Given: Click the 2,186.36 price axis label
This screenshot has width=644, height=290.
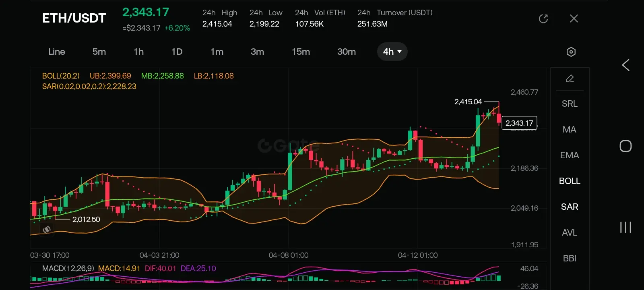Looking at the screenshot, I should click(524, 168).
